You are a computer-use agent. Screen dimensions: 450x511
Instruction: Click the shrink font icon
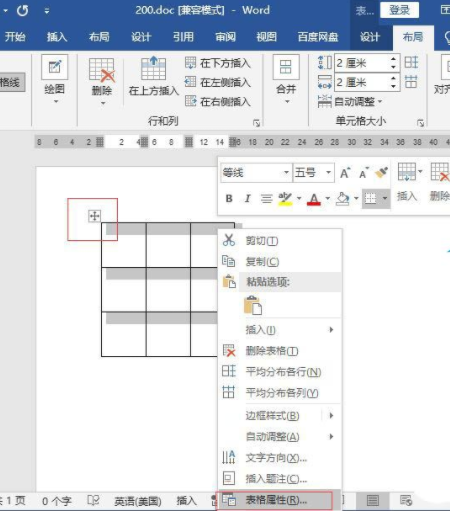[364, 173]
